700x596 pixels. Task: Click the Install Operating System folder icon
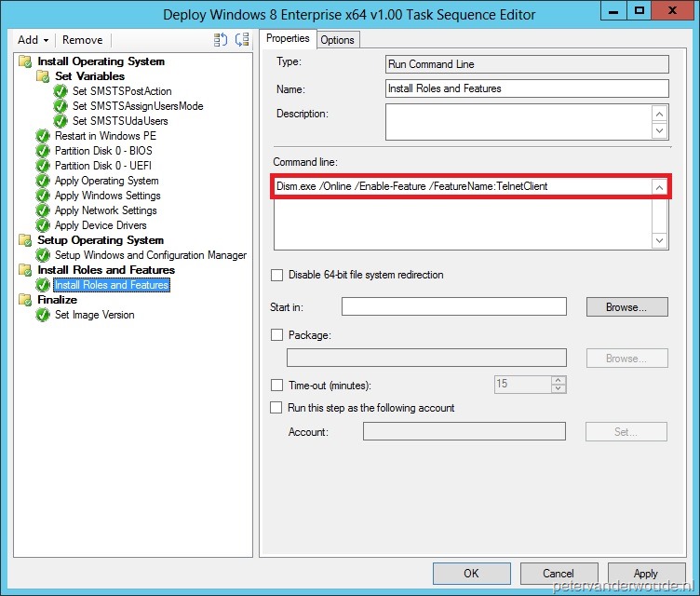point(25,61)
